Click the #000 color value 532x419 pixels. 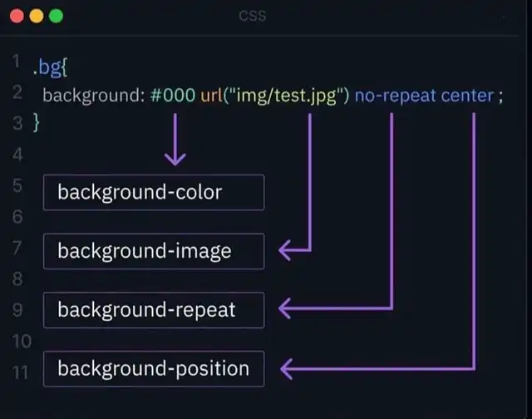[x=172, y=95]
